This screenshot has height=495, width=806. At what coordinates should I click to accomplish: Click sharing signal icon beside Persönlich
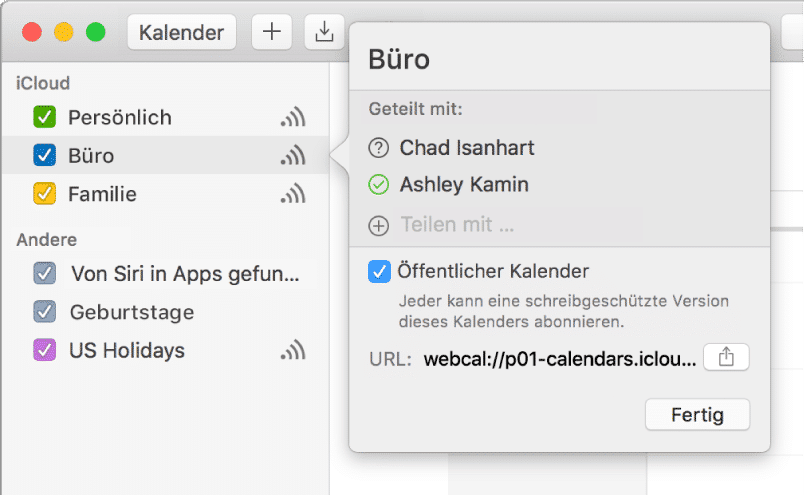(292, 118)
